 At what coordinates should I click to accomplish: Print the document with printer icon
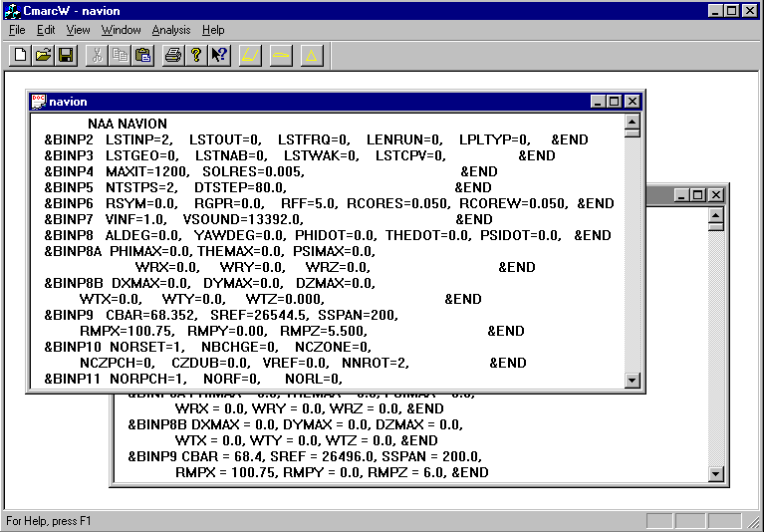pyautogui.click(x=173, y=55)
